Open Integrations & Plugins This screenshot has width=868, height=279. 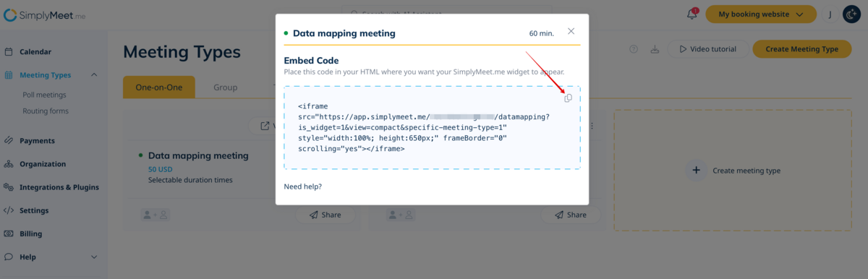[59, 187]
